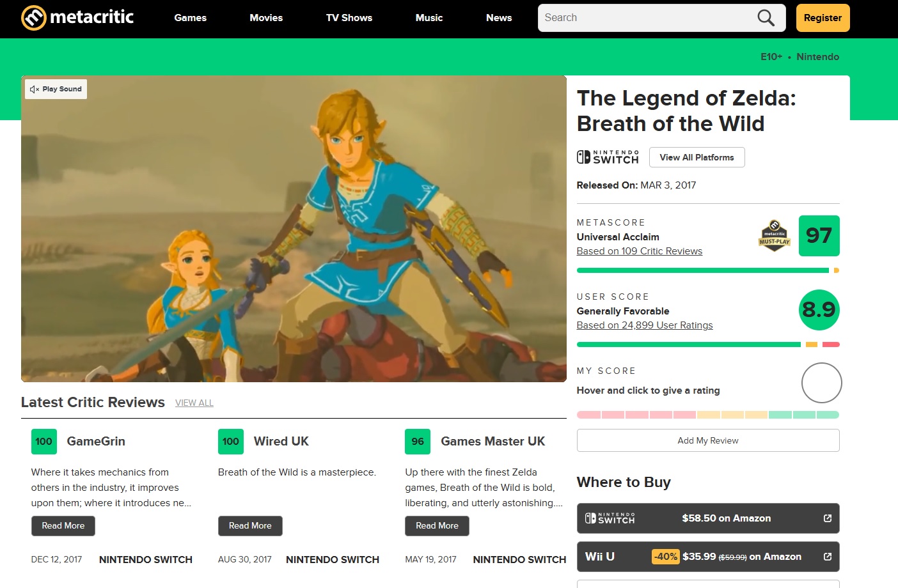Open external link icon on $58.50 Amazon offer
The height and width of the screenshot is (588, 898).
pyautogui.click(x=827, y=518)
